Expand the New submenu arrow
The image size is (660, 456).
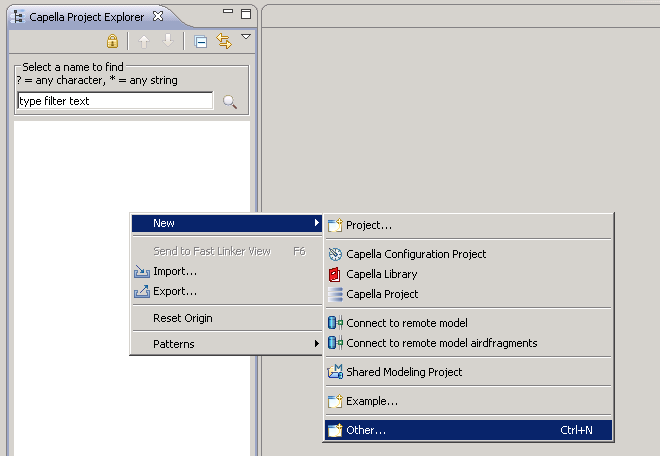317,223
